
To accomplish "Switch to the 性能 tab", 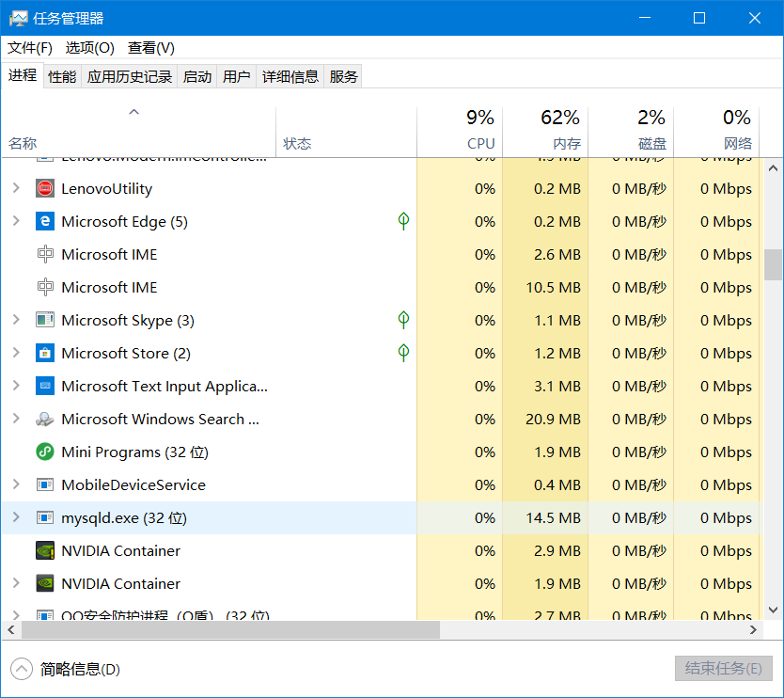I will (62, 76).
